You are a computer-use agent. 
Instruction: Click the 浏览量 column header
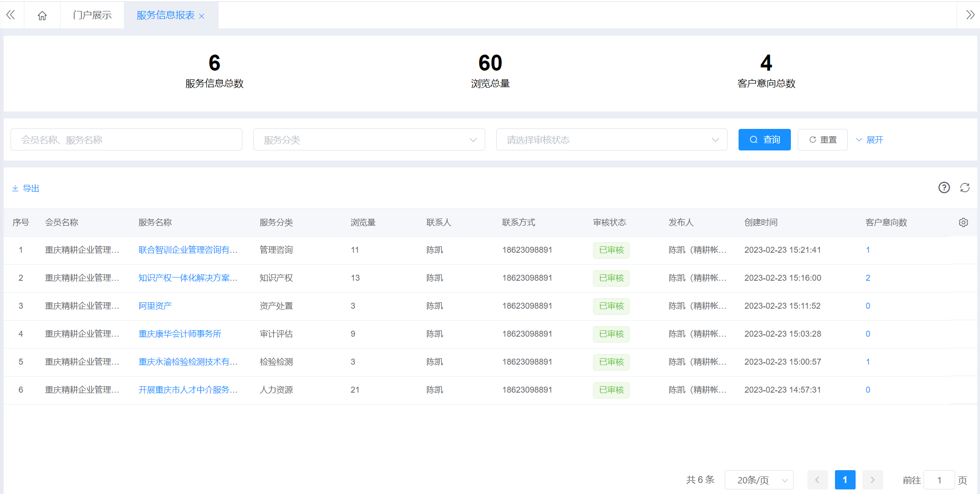(x=363, y=222)
